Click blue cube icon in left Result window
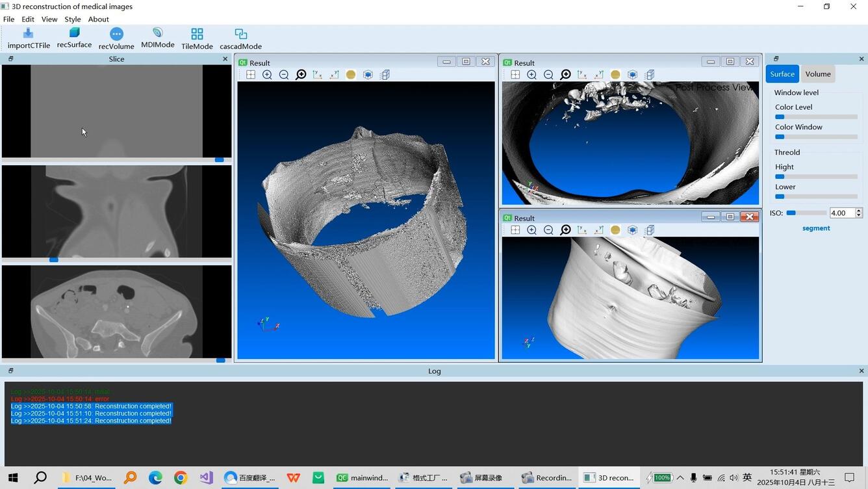Image resolution: width=868 pixels, height=489 pixels. pos(368,75)
